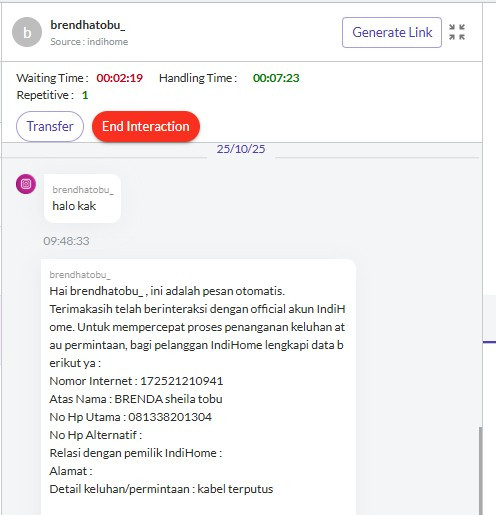Click the 'Handling Time :' label
Screen dimensions: 496x515
pyautogui.click(x=198, y=78)
